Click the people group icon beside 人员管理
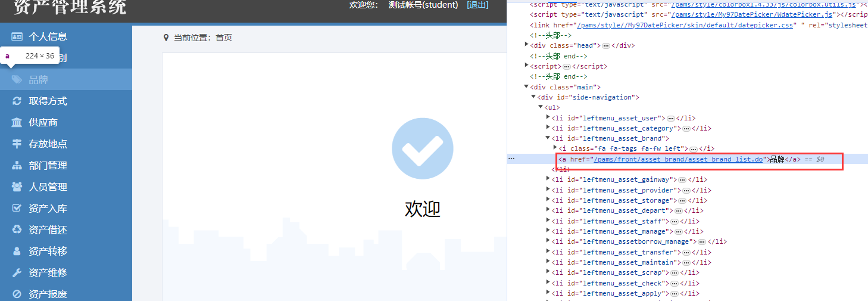Screen dimensions: 868x301 17,187
